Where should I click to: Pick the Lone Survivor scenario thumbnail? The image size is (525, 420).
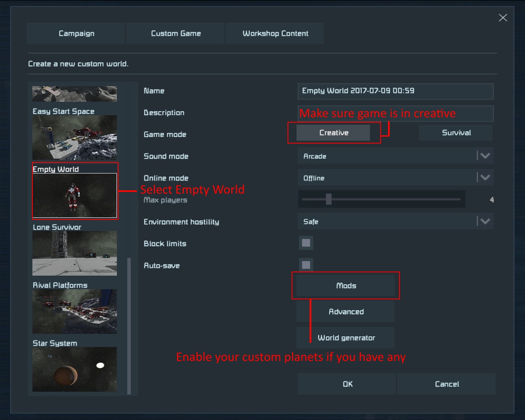75,253
